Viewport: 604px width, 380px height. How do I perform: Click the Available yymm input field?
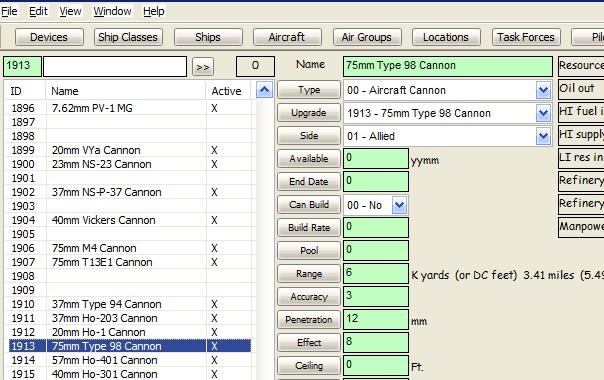click(376, 158)
